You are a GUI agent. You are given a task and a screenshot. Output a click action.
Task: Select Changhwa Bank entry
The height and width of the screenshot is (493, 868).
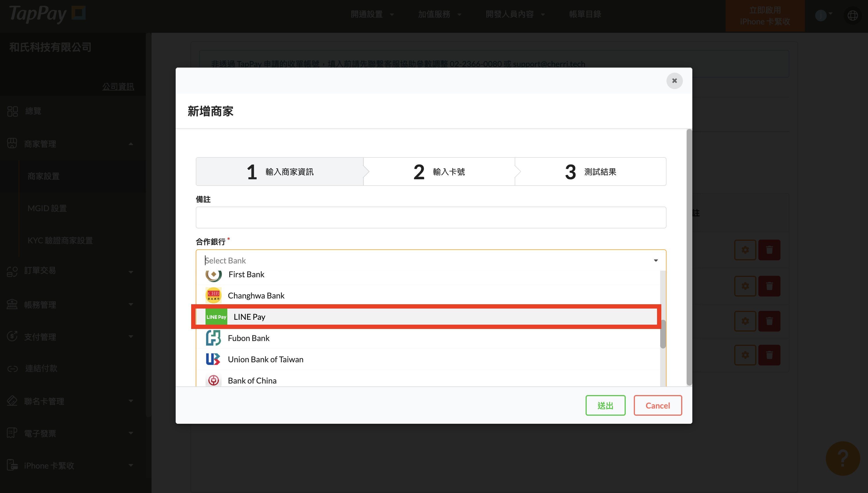click(256, 295)
